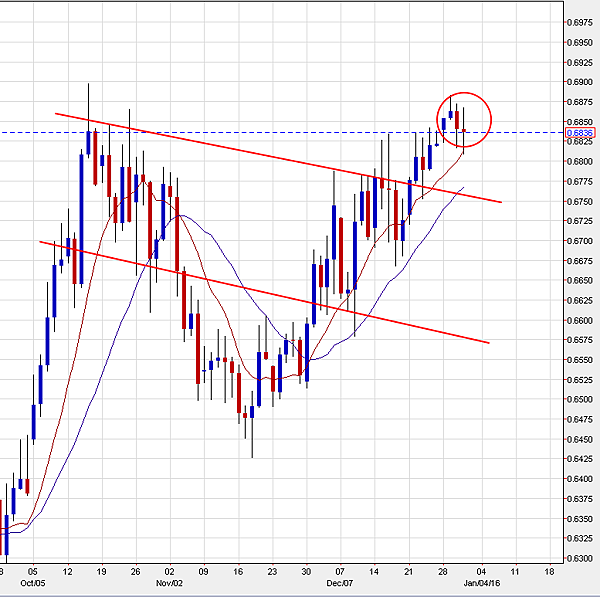Select day label 14 on the time axis
Viewport: 600px width, 597px height.
[x=374, y=572]
